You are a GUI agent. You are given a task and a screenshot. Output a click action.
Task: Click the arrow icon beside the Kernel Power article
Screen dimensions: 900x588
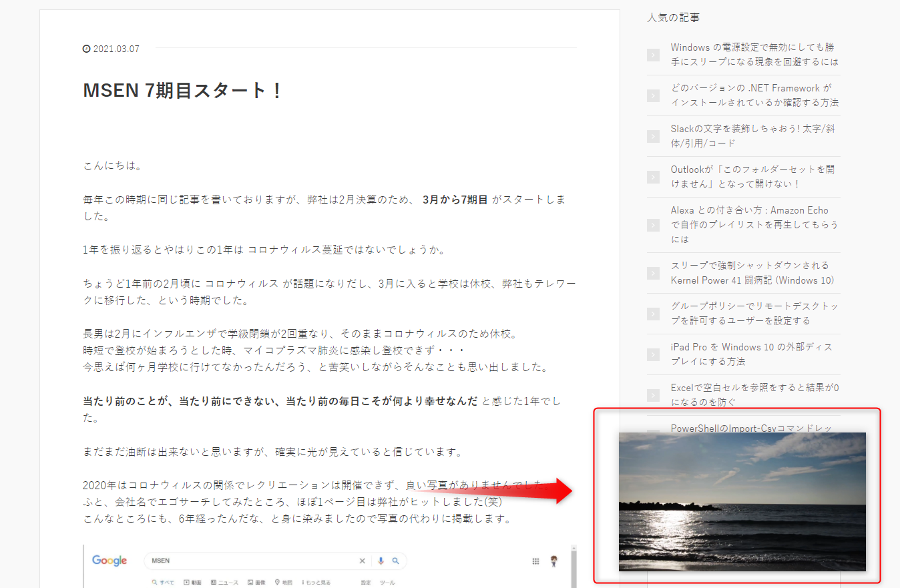click(x=652, y=272)
